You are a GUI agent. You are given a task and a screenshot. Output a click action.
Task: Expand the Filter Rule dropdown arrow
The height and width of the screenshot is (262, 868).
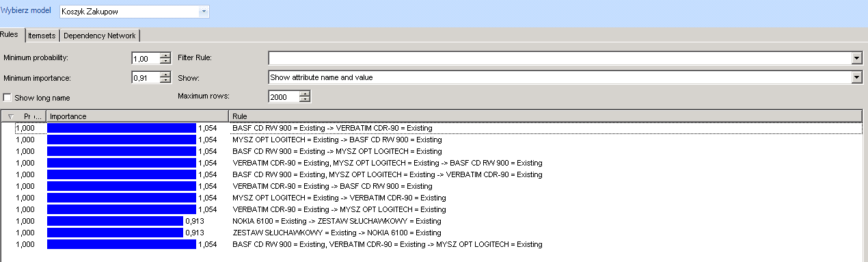point(856,58)
